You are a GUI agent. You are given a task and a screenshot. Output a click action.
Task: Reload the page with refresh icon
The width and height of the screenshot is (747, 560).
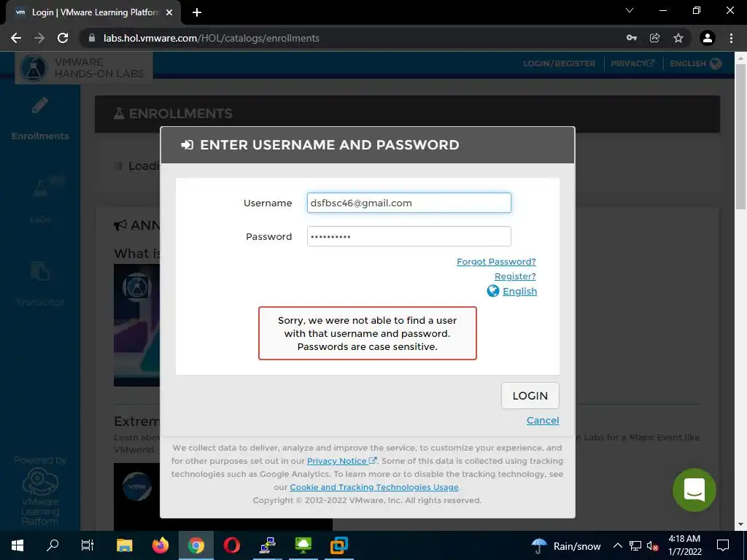(63, 38)
